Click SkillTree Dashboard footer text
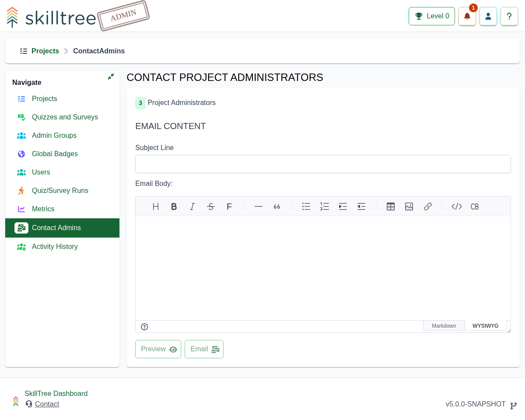 (x=56, y=394)
